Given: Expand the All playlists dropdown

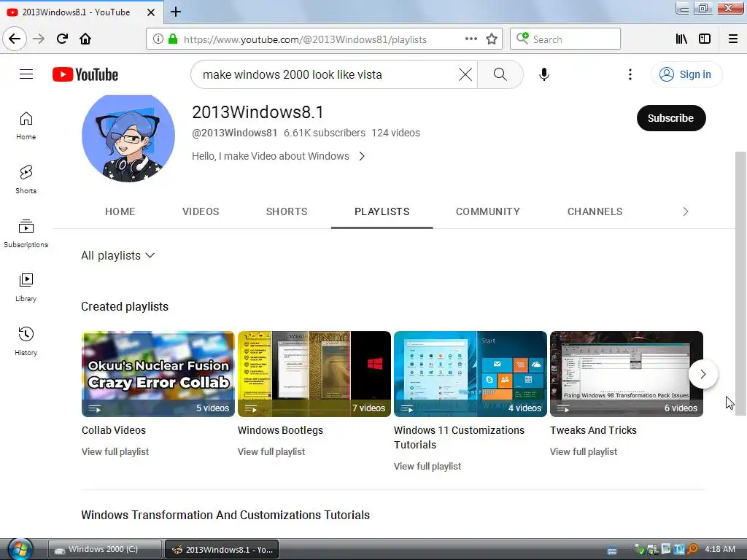Looking at the screenshot, I should coord(117,256).
